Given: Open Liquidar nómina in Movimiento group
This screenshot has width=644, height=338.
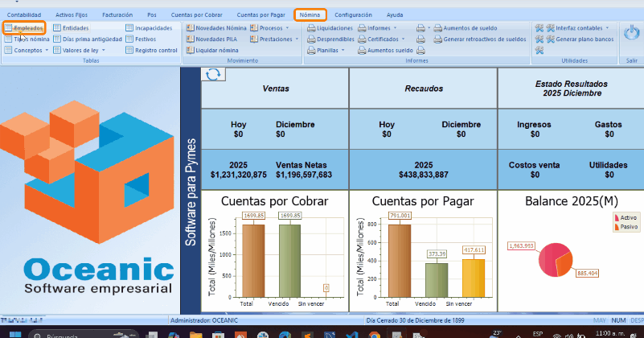Looking at the screenshot, I should [212, 50].
